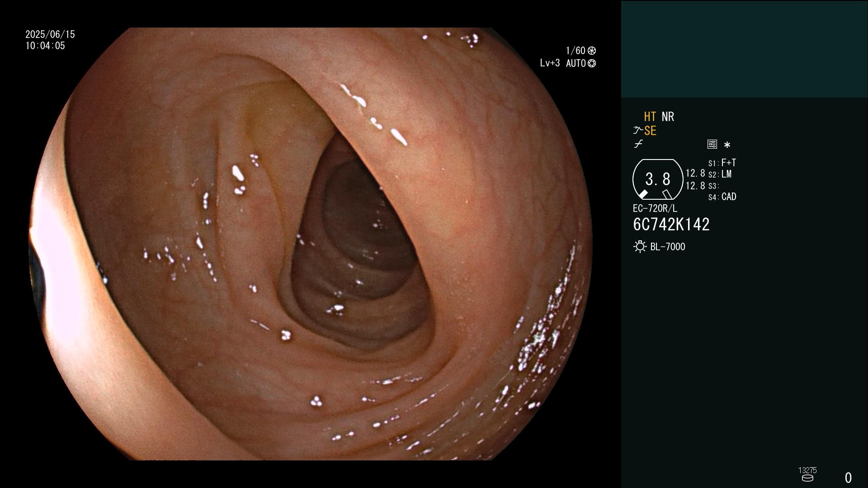The height and width of the screenshot is (488, 868).
Task: Click the AUTO exposure mode label
Action: tap(576, 64)
